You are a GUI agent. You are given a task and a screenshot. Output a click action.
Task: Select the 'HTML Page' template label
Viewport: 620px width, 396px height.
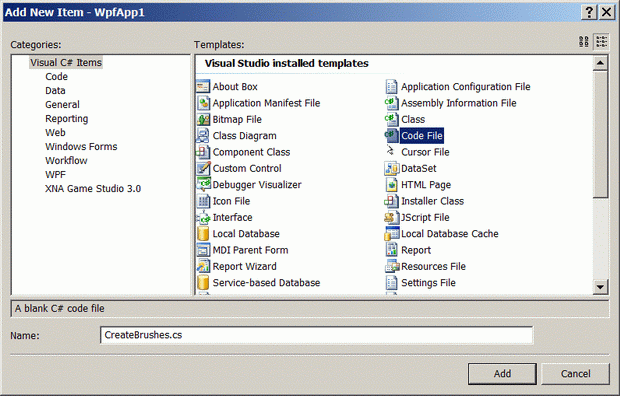[x=426, y=185]
